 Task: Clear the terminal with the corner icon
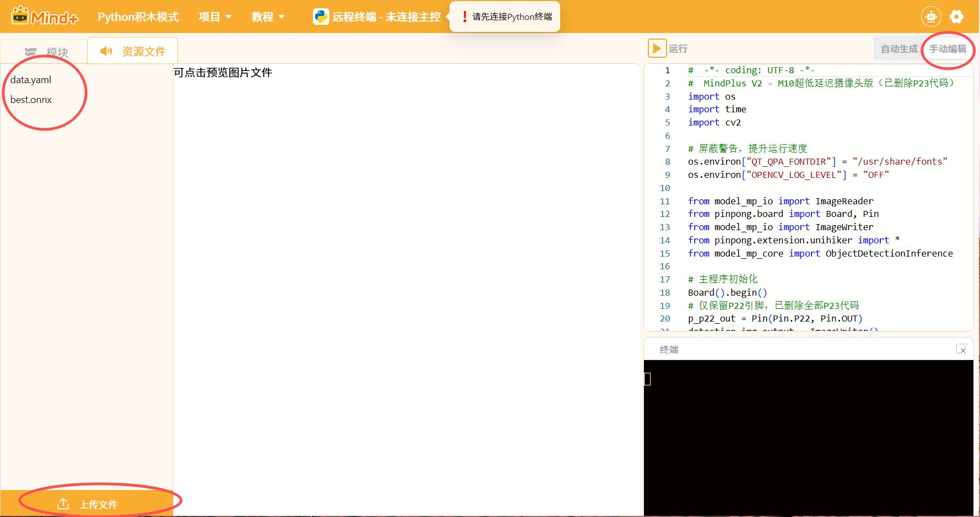(961, 350)
